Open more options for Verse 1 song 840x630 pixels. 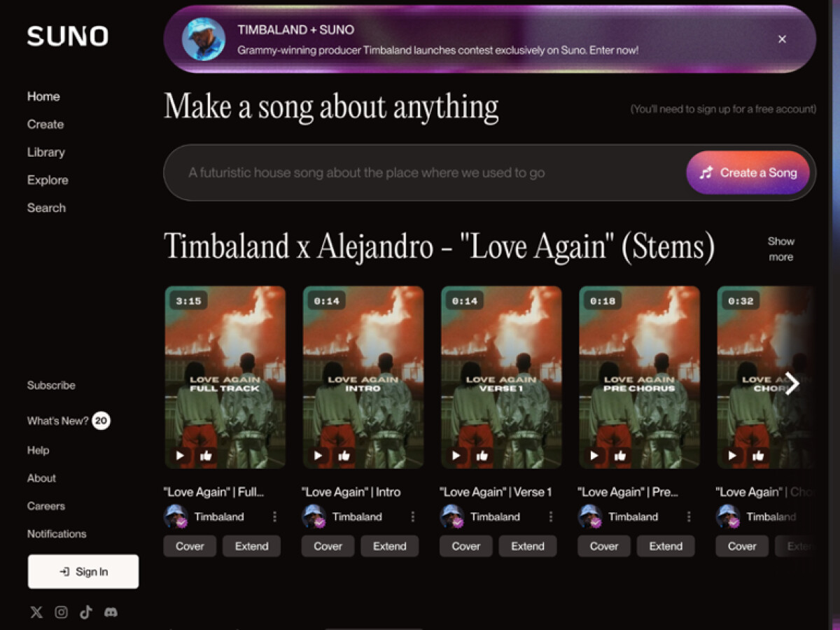(551, 517)
